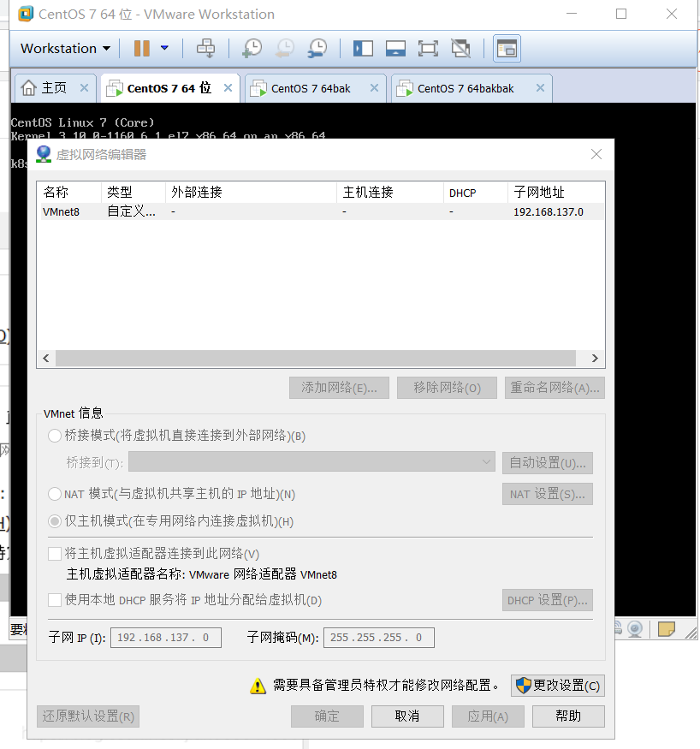
Task: Click the 添加网络(E)... button
Action: coord(339,388)
